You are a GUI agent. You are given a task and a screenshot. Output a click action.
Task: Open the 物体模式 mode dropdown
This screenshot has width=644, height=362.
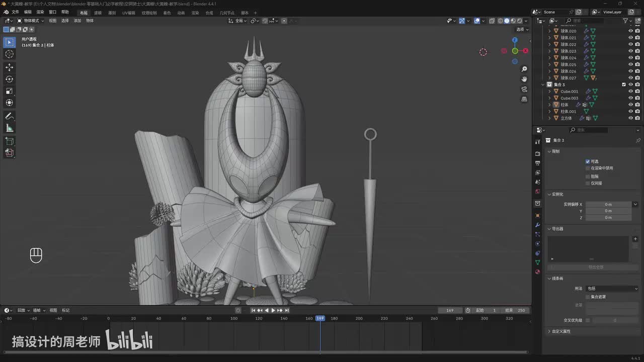tap(30, 21)
